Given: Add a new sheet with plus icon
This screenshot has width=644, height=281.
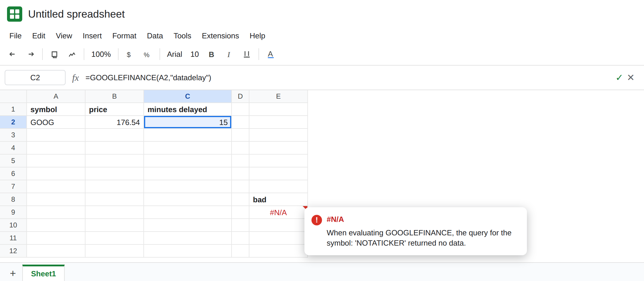Looking at the screenshot, I should (x=13, y=273).
